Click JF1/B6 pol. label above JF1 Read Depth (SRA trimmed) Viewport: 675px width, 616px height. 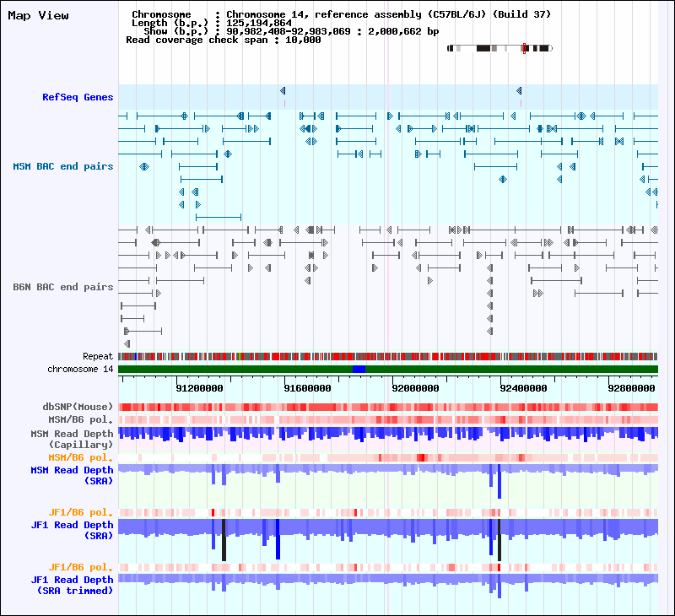point(80,567)
